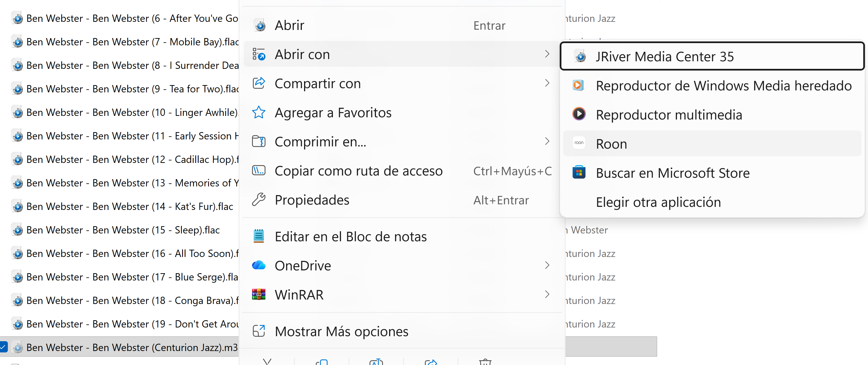
Task: Click the Share arrow icon
Action: [x=431, y=362]
